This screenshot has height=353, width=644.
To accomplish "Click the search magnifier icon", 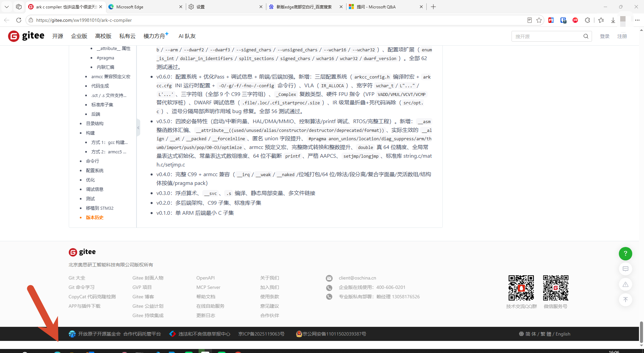I will [586, 36].
